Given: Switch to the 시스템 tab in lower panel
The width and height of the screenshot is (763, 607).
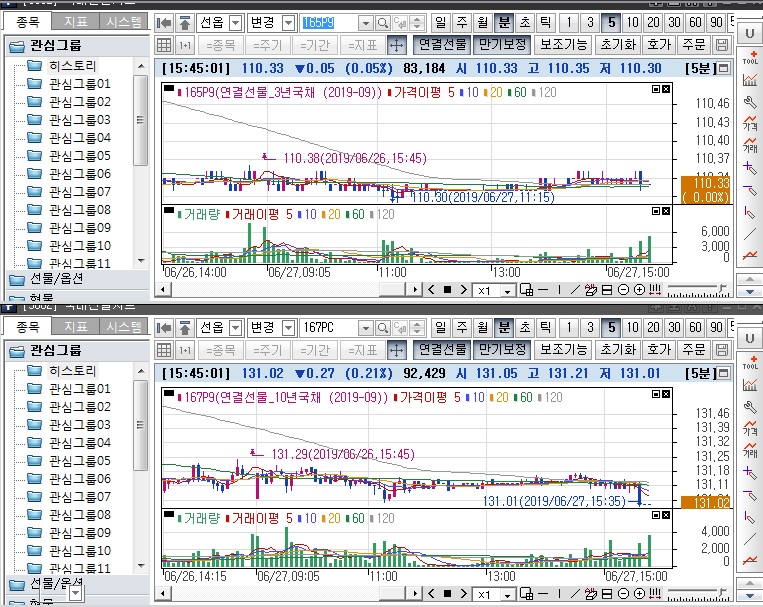Looking at the screenshot, I should (123, 327).
